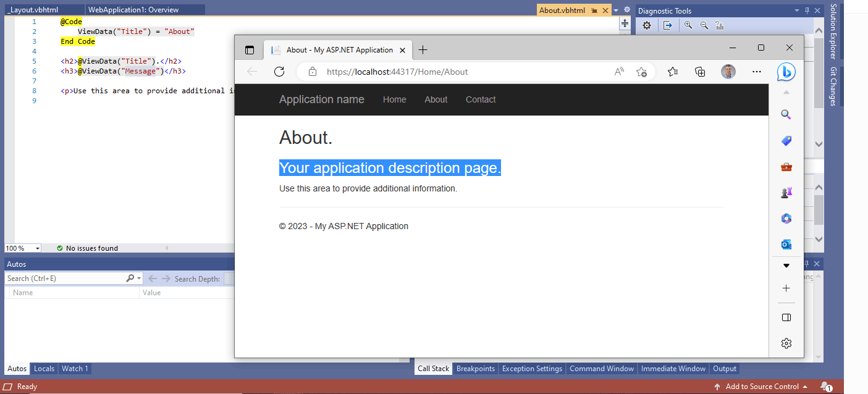Viewport: 868px width, 394px height.
Task: Zoom in on the Diagnostic Tools timeline
Action: point(688,25)
